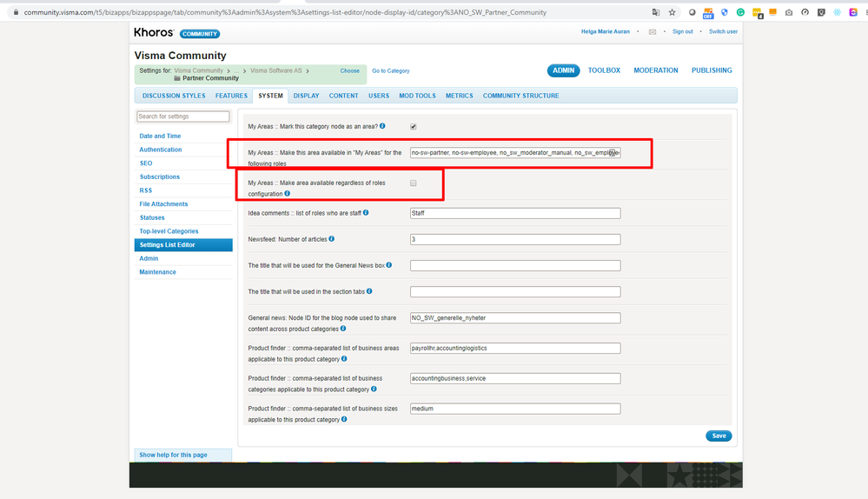Click the site lock icon in address bar

coord(16,12)
